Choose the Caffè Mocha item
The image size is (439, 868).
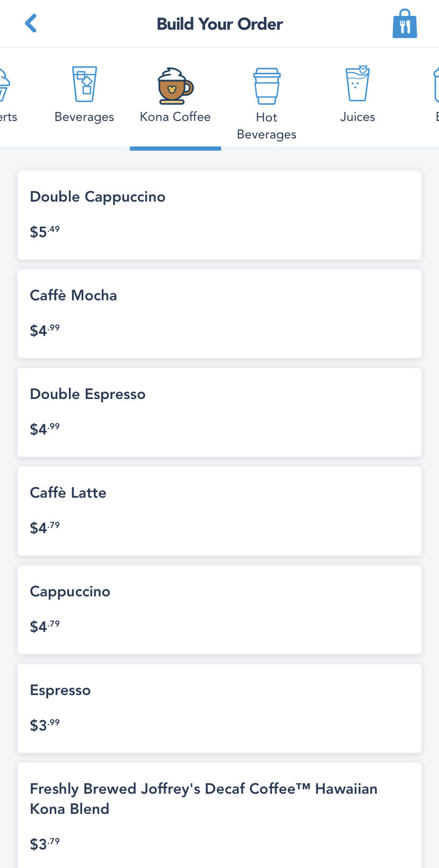[x=219, y=314]
